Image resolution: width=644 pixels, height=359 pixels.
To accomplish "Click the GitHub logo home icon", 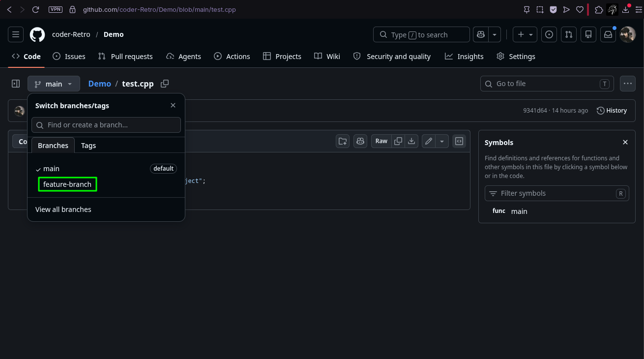I will pyautogui.click(x=37, y=34).
